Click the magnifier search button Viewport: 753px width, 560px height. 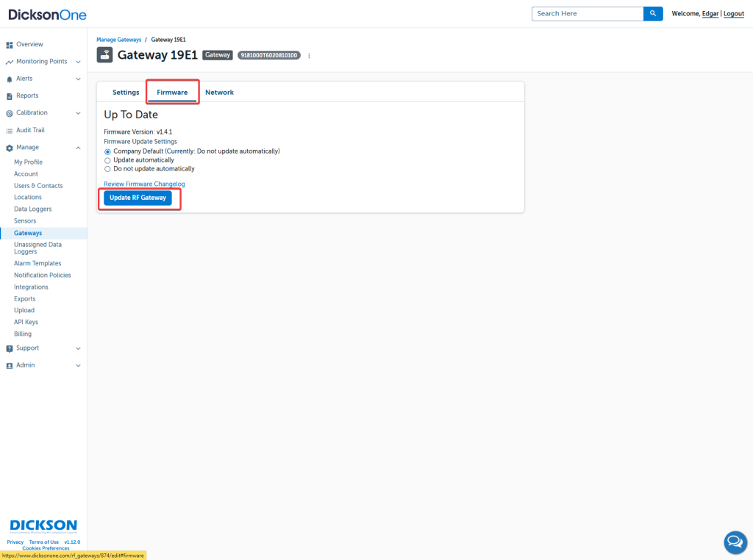[x=653, y=13]
